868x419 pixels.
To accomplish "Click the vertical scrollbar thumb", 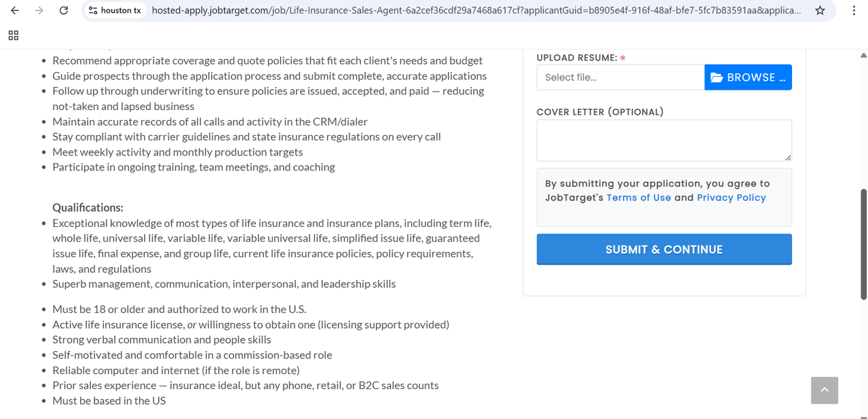I will [863, 244].
